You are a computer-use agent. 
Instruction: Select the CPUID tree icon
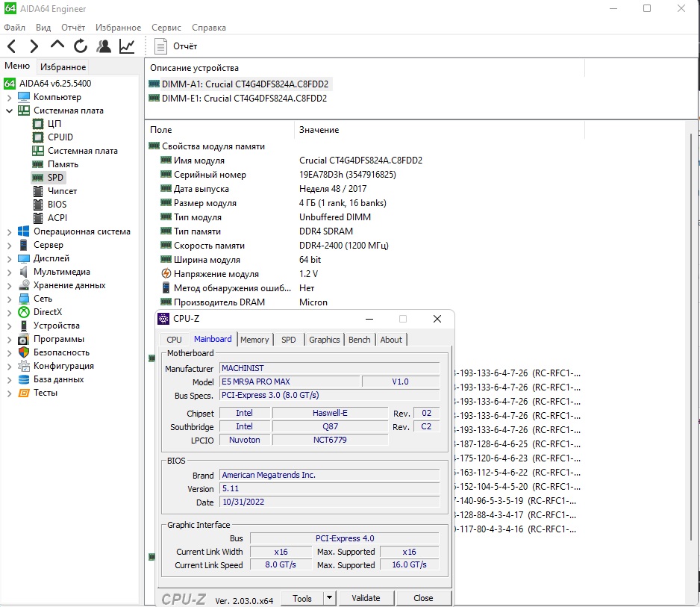(38, 137)
